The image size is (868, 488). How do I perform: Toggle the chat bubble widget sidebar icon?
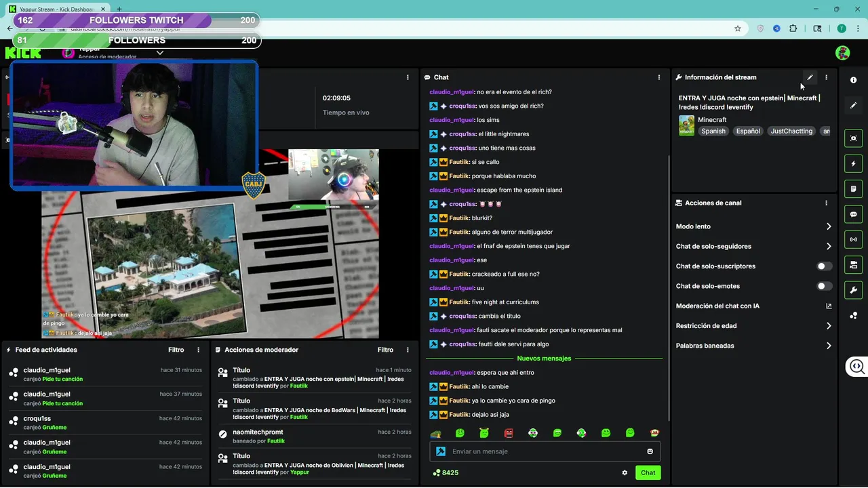coord(853,214)
